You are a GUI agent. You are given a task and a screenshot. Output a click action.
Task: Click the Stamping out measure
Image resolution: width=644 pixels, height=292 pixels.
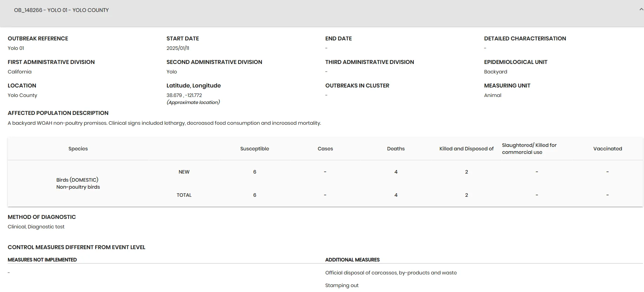pyautogui.click(x=342, y=285)
